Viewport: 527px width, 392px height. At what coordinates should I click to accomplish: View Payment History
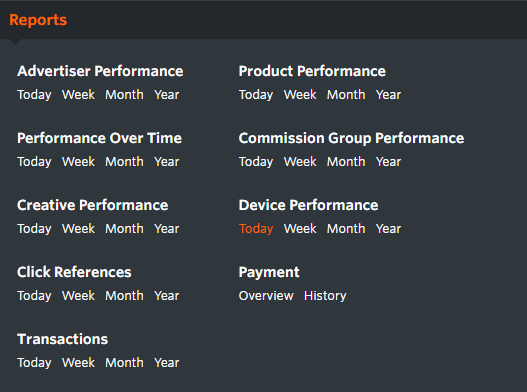click(325, 296)
